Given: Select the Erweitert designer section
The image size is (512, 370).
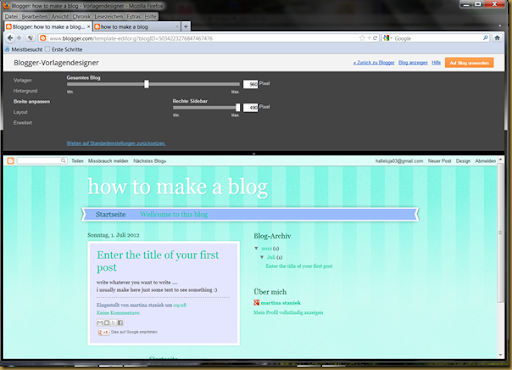Looking at the screenshot, I should 23,123.
